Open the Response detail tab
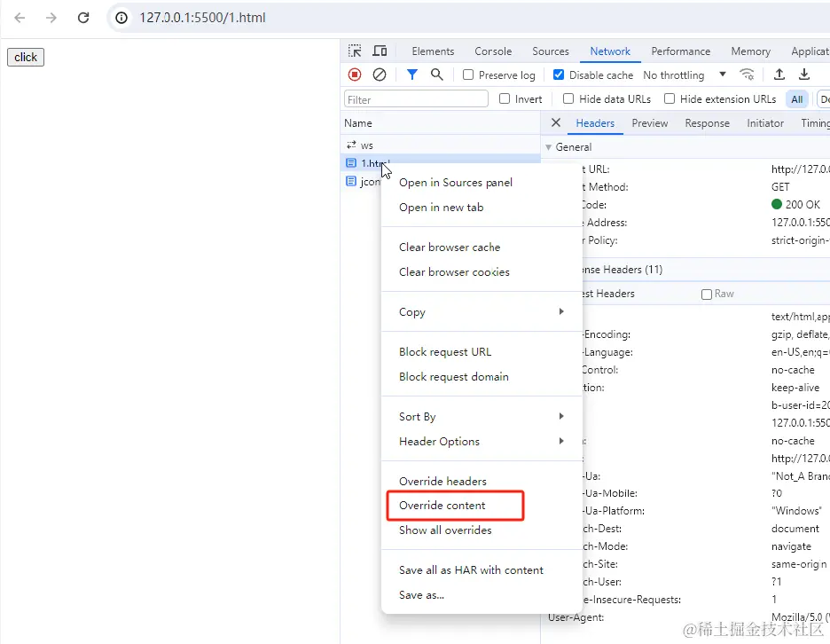Viewport: 830px width, 644px height. point(708,123)
